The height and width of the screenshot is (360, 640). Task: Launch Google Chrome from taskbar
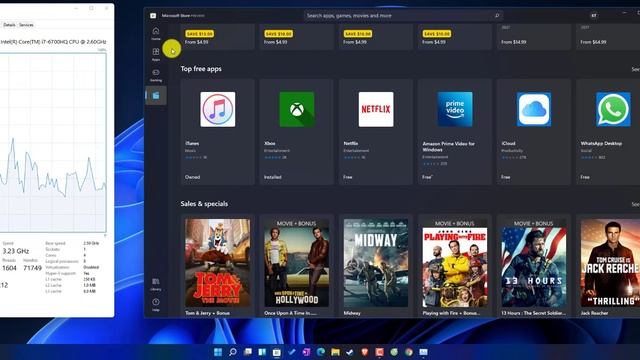click(x=409, y=352)
